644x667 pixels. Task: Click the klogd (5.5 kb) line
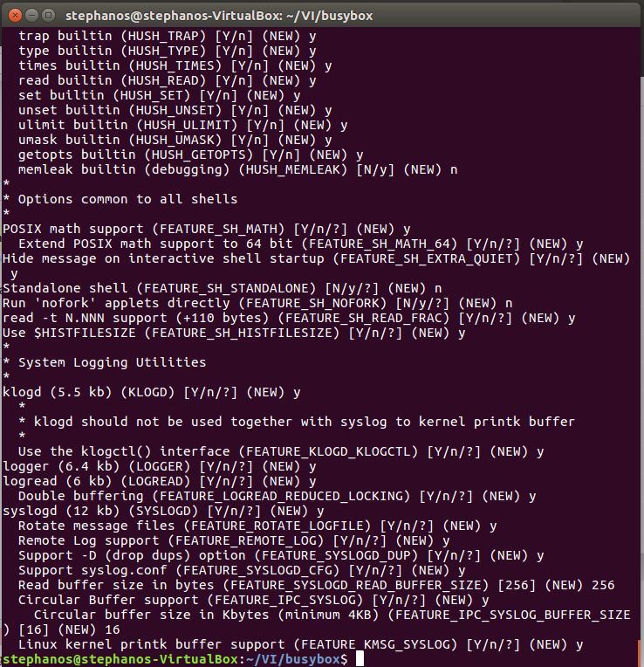151,392
